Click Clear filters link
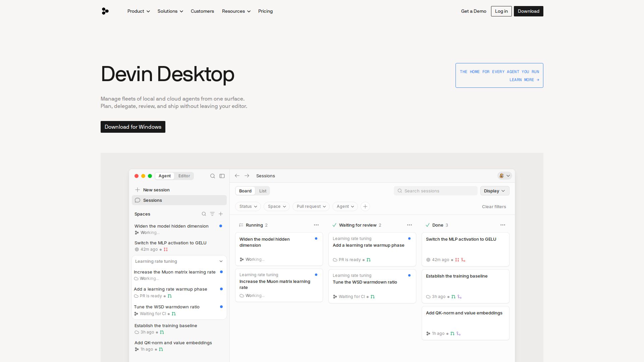The height and width of the screenshot is (362, 644). [x=494, y=206]
